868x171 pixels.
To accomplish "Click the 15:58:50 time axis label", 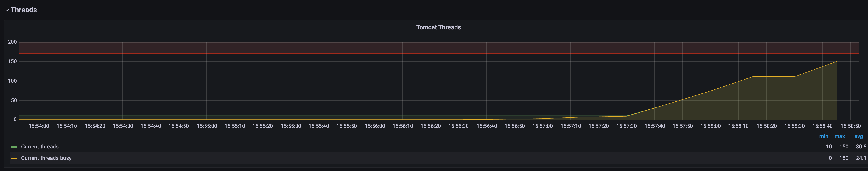I will pyautogui.click(x=850, y=126).
